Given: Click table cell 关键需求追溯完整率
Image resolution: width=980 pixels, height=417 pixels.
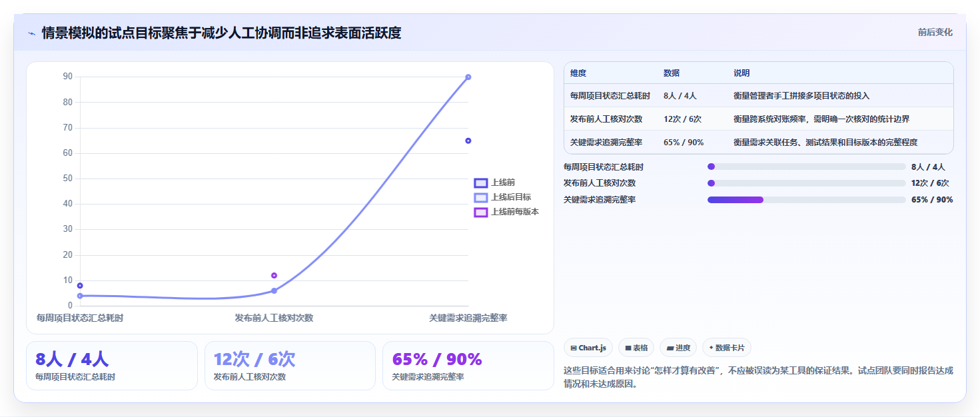Looking at the screenshot, I should click(x=606, y=143).
